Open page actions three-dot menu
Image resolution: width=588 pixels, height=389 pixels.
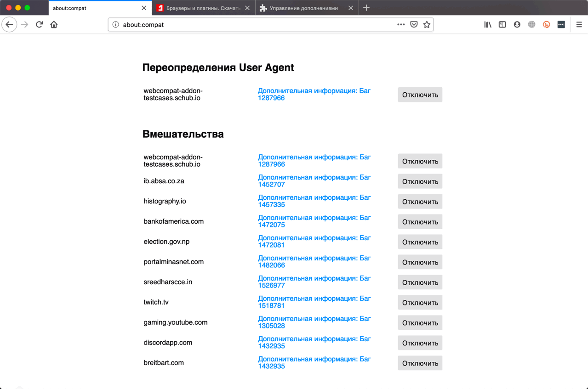click(401, 25)
